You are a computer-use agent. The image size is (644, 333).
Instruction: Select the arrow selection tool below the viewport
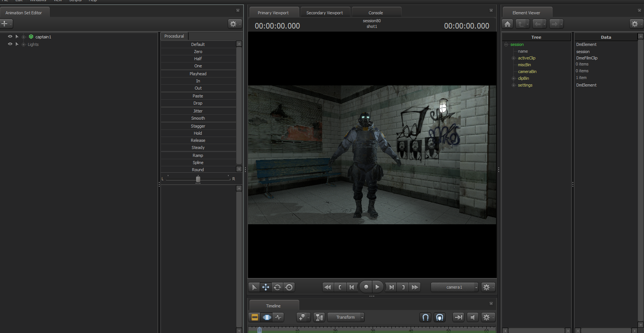(254, 287)
